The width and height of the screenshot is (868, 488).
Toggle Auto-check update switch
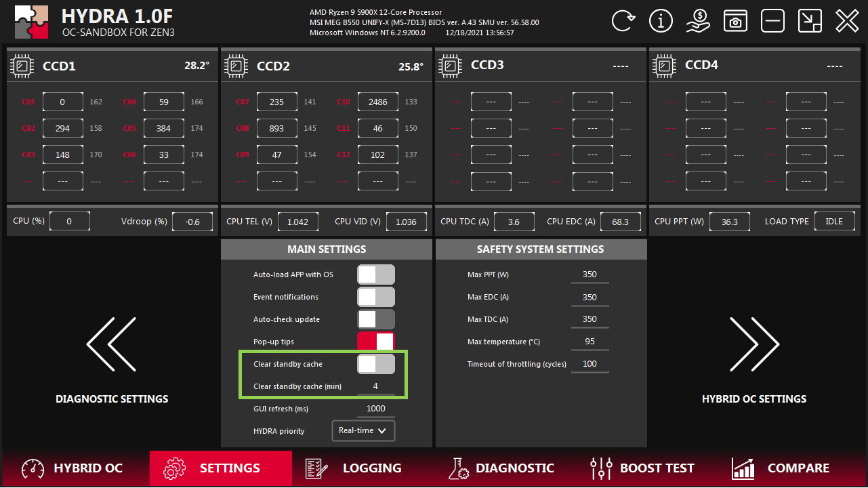coord(376,319)
